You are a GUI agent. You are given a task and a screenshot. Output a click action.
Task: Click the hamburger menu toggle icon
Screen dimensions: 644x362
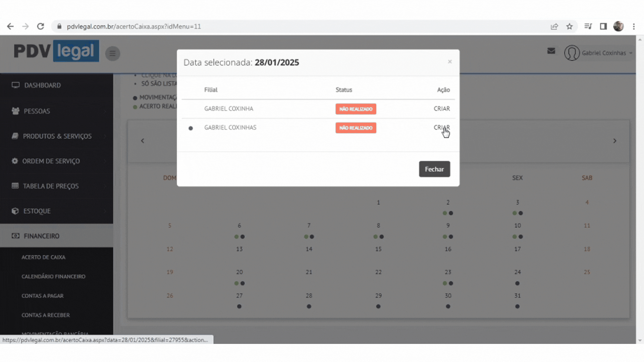click(112, 53)
